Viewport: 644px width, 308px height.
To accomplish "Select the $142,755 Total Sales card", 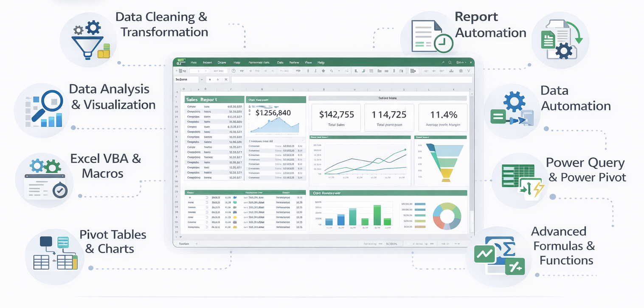I will 336,118.
